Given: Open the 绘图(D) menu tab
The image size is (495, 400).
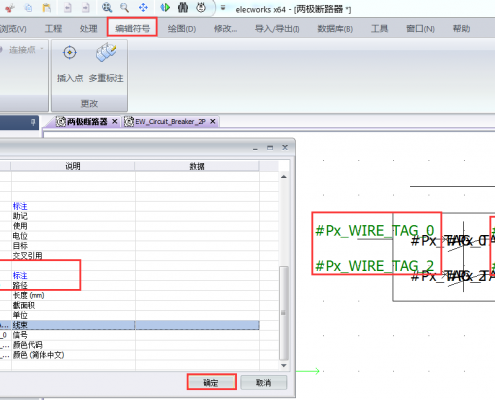Looking at the screenshot, I should pyautogui.click(x=182, y=29).
